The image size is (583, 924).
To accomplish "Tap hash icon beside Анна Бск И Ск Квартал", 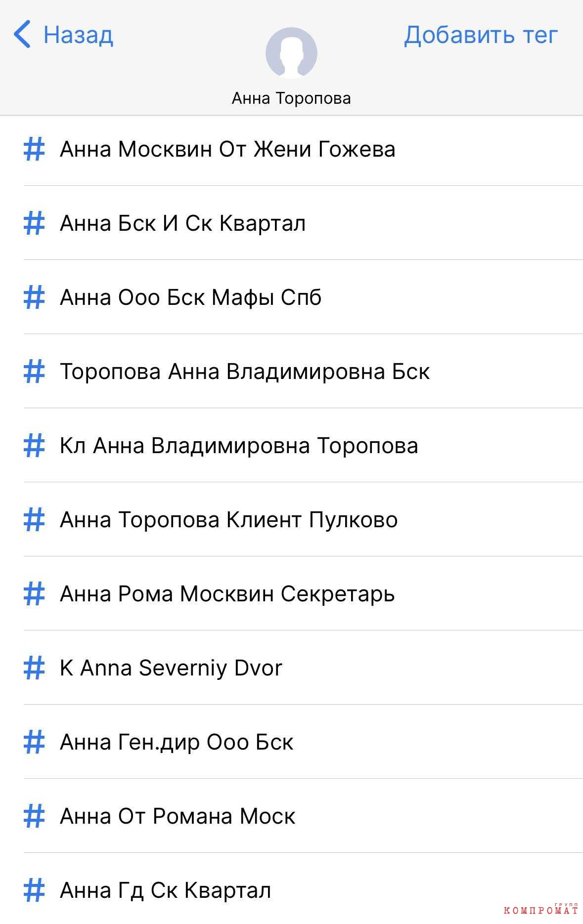I will pos(34,223).
